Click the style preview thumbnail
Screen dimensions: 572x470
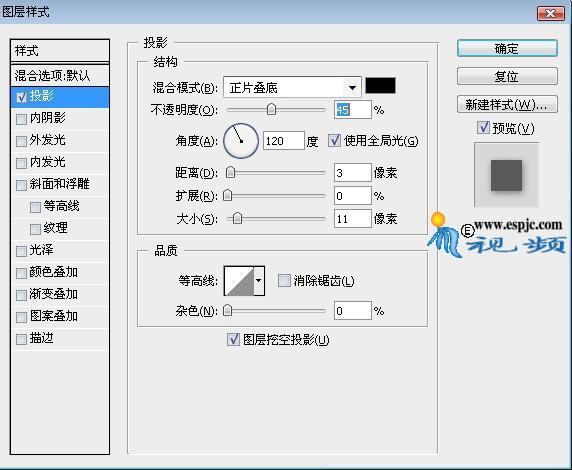[x=506, y=175]
